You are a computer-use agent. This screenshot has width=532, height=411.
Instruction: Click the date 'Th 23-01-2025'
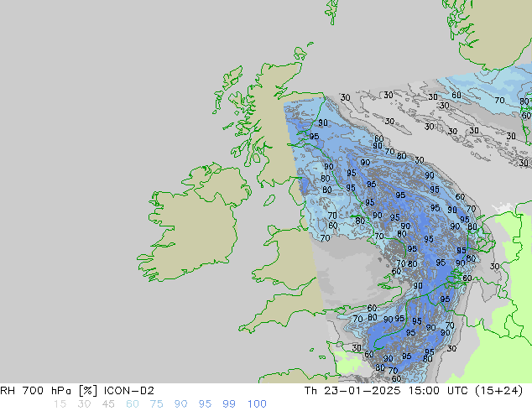pos(352,391)
